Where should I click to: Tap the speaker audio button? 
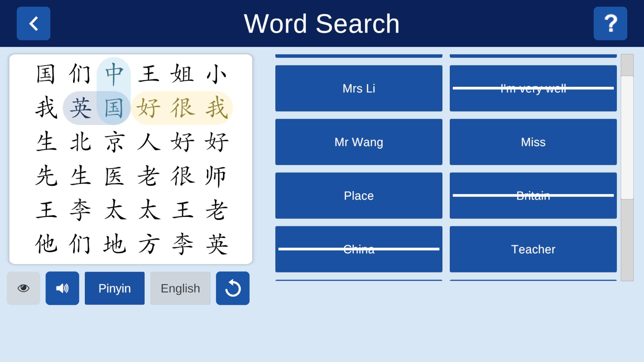(x=62, y=288)
